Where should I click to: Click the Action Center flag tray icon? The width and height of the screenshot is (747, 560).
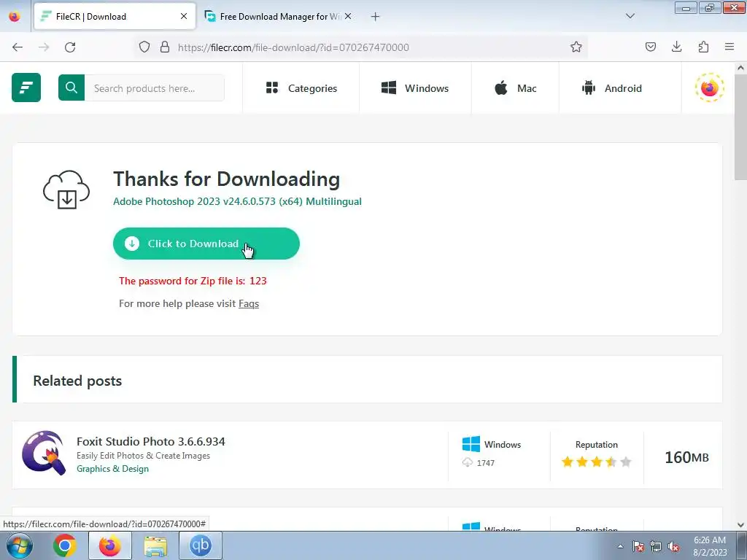coord(638,547)
